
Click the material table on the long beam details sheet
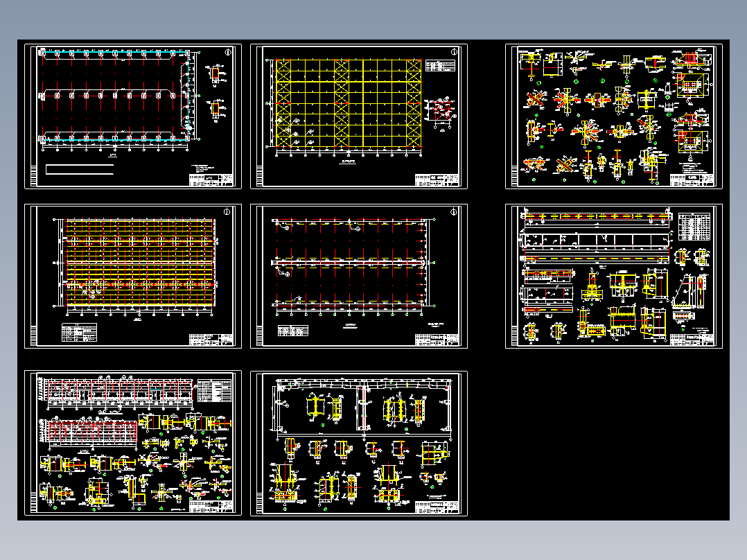(x=694, y=227)
